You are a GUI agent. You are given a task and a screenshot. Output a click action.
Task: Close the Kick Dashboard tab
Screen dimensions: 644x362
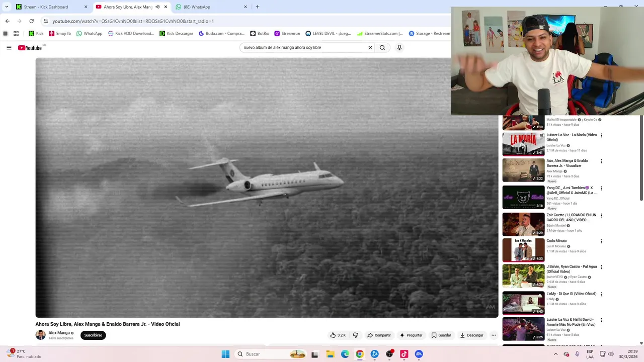coord(86,7)
